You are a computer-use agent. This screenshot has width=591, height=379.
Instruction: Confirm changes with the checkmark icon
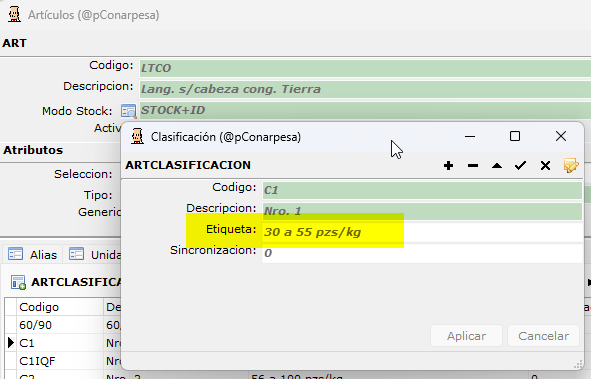pyautogui.click(x=521, y=165)
